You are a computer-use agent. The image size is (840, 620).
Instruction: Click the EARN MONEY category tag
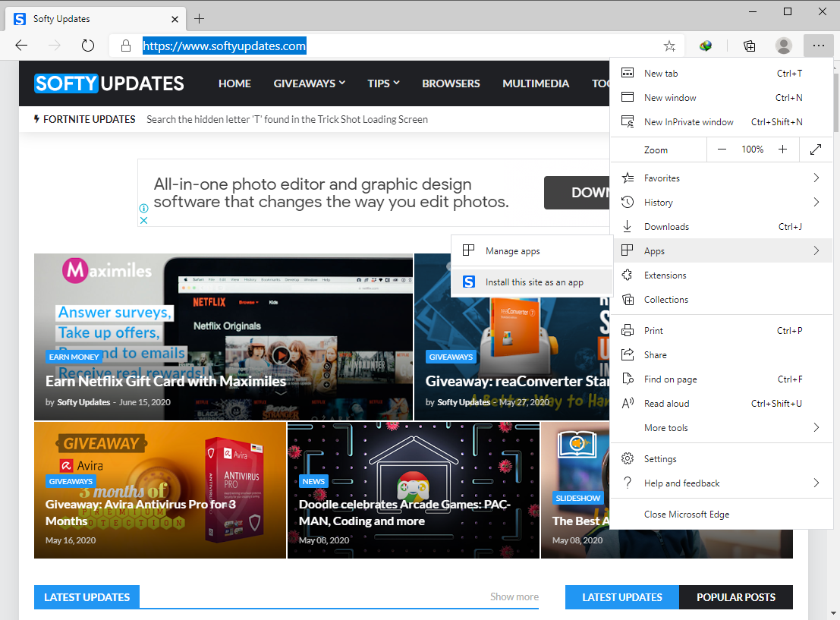coord(74,357)
